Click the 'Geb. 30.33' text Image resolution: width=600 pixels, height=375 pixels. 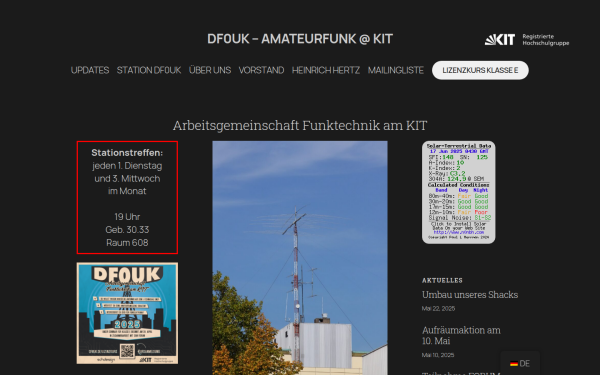tap(127, 230)
